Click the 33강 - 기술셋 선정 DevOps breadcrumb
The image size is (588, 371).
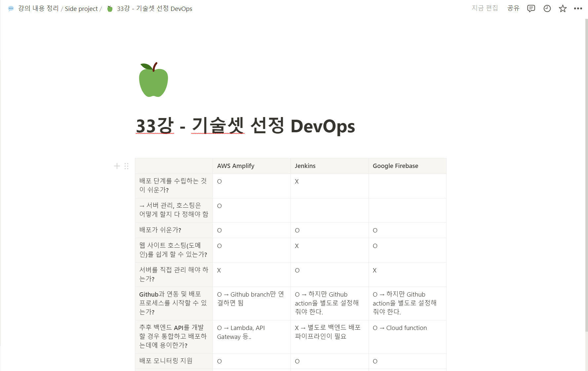[x=154, y=9]
